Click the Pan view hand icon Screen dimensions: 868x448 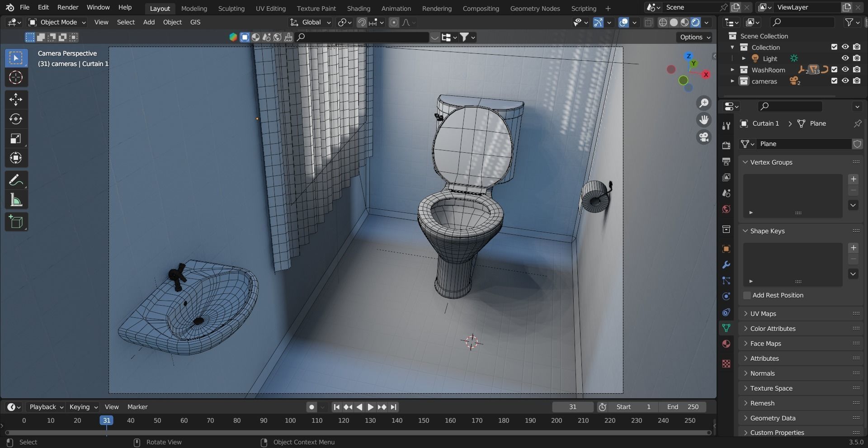704,120
